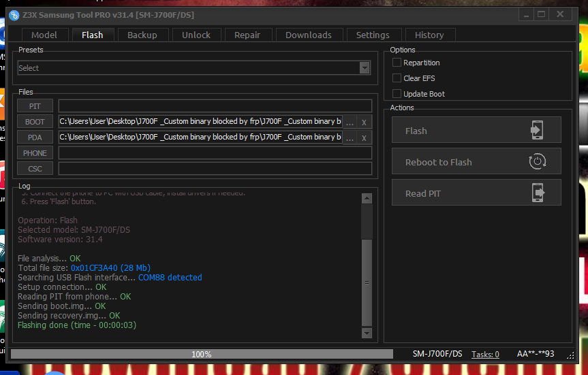Click the power cycle icon on Reboot to Flash
Viewport: 588px width, 375px height.
tap(538, 161)
